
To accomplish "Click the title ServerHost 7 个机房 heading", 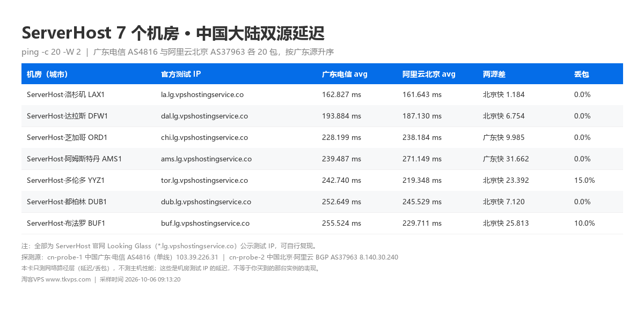I will (173, 33).
